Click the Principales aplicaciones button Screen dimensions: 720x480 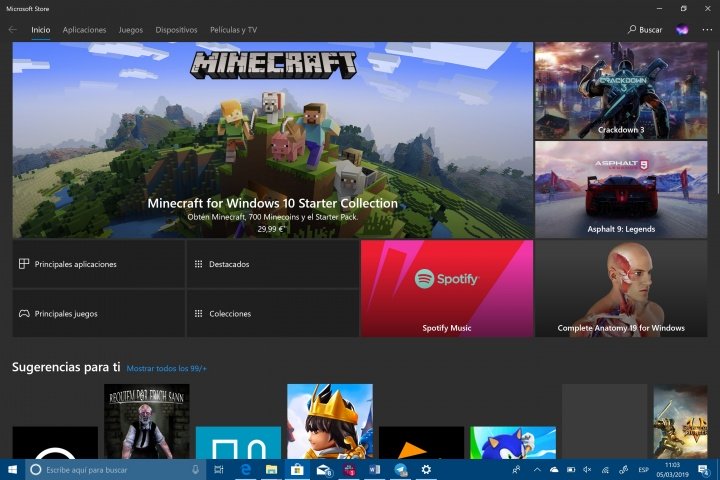98,264
